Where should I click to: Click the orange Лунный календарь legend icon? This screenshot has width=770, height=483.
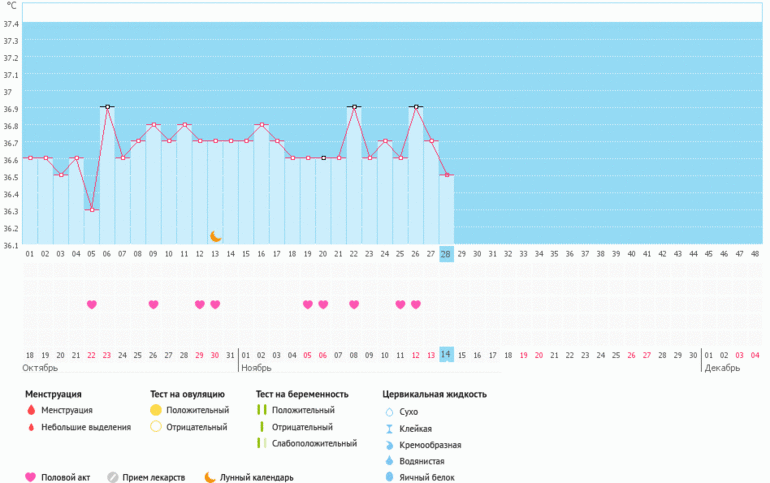211,477
